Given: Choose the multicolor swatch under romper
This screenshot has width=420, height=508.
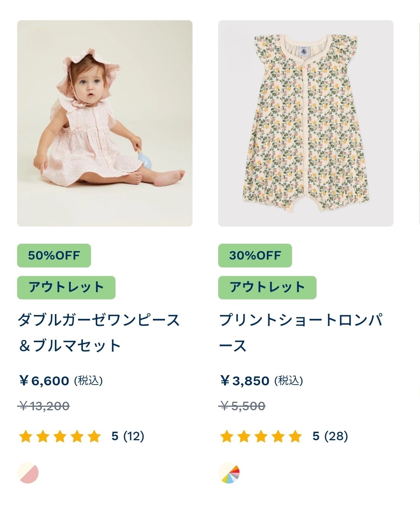Looking at the screenshot, I should click(x=229, y=473).
